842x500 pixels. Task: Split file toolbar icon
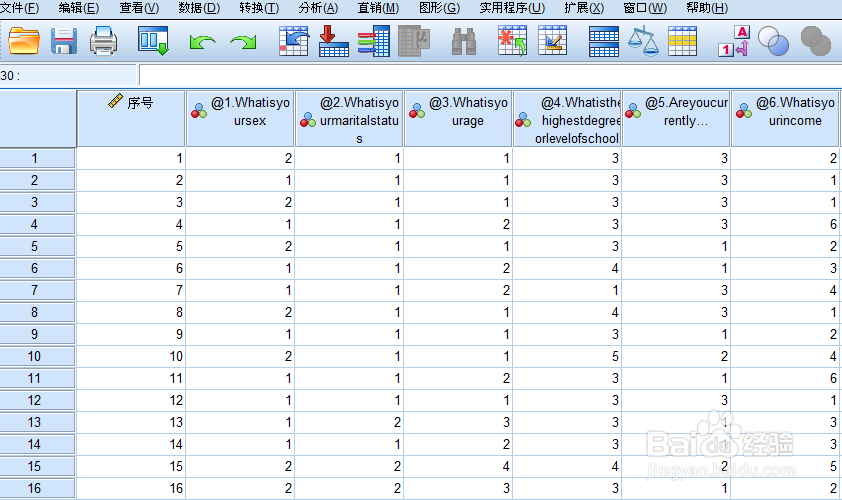coord(604,41)
